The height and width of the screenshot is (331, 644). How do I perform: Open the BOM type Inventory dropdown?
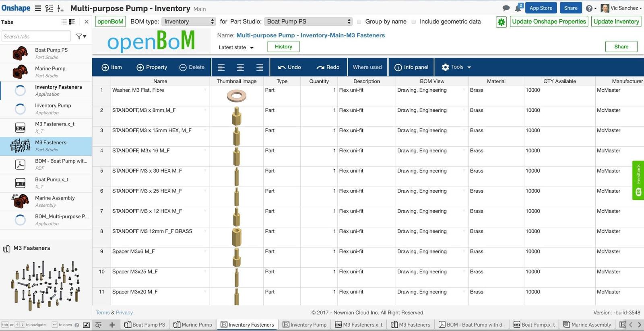pyautogui.click(x=188, y=22)
